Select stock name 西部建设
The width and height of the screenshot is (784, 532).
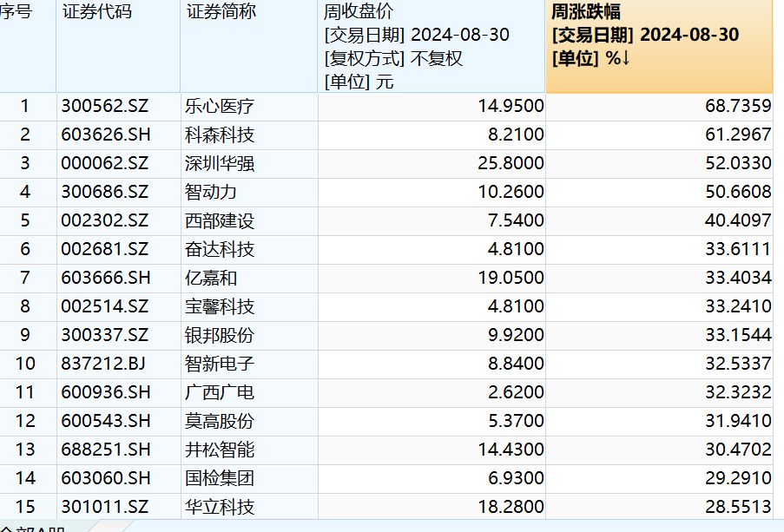220,220
